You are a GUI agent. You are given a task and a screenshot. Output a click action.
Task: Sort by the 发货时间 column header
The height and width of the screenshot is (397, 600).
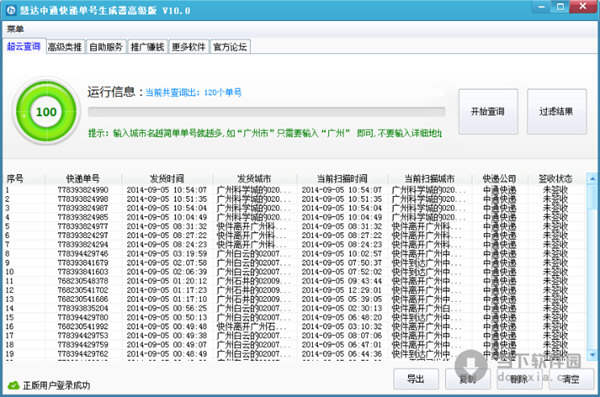click(167, 178)
